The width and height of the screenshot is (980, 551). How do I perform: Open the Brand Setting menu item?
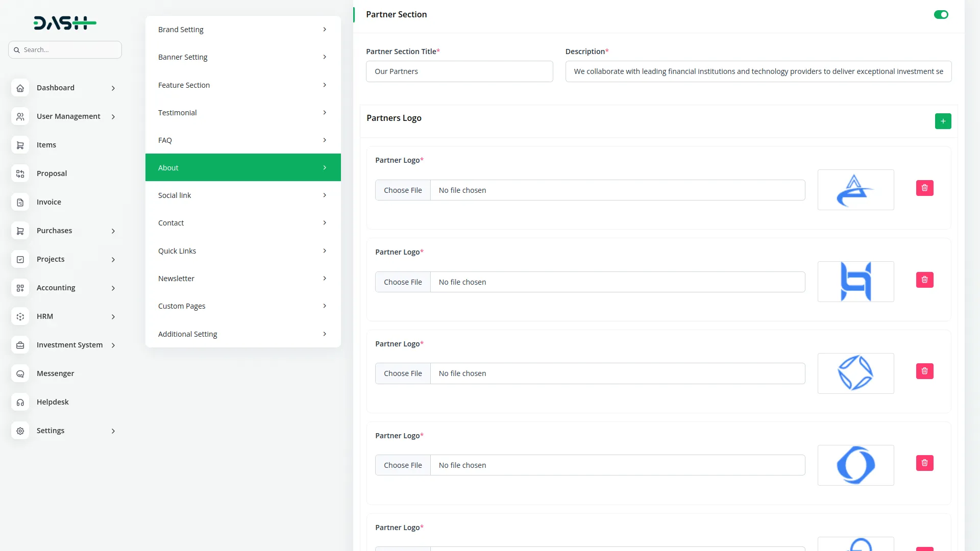(243, 30)
